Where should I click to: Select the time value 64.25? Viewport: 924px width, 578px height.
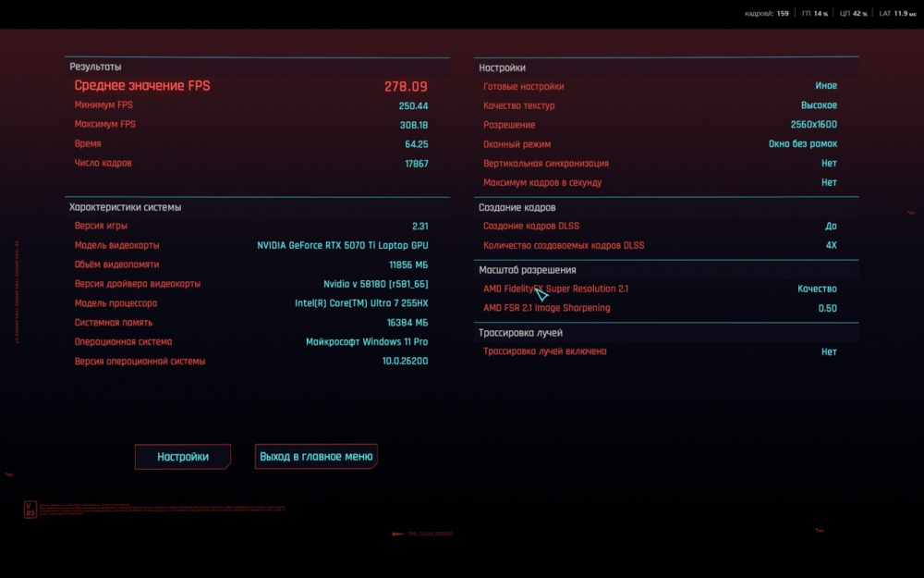coord(417,144)
